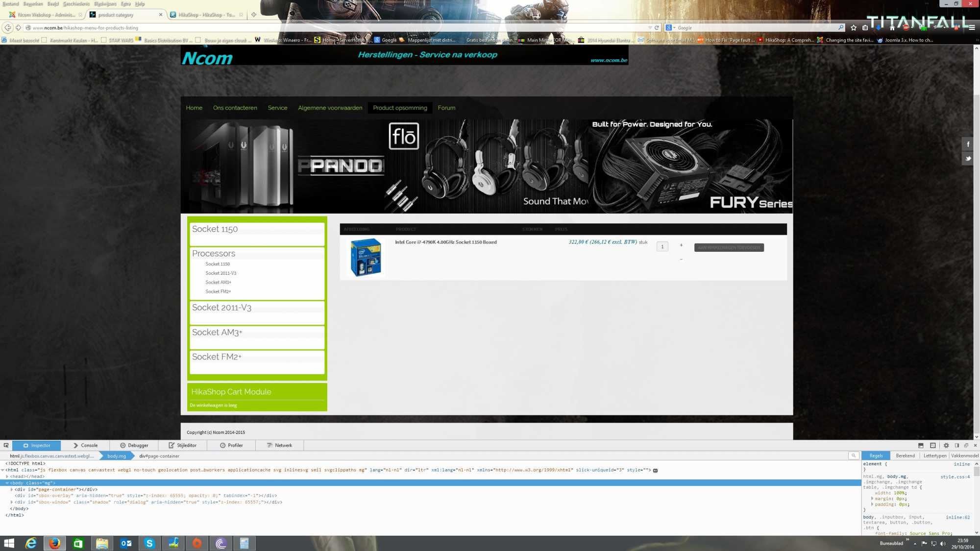Click the Ons contacteren menu link
This screenshot has height=551, width=980.
[235, 108]
